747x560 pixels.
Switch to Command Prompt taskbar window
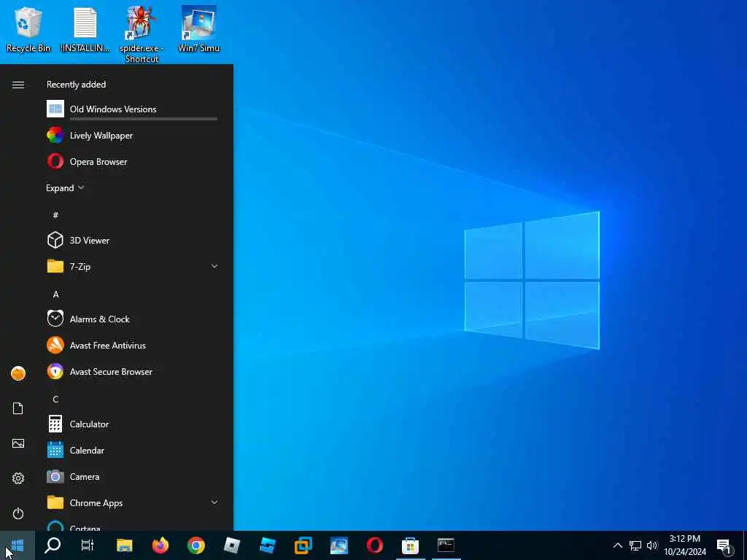[446, 545]
